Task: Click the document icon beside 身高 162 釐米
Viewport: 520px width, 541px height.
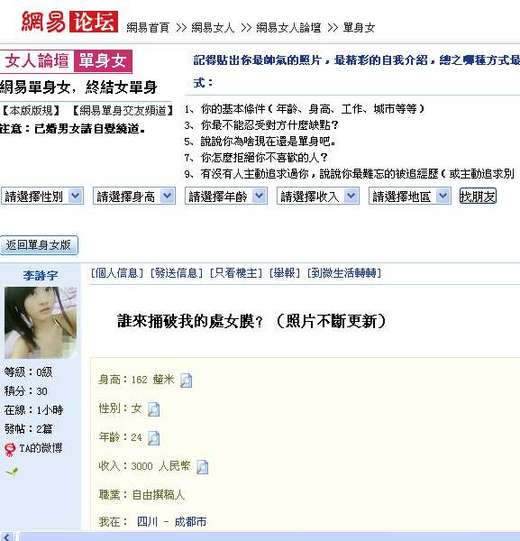Action: [186, 381]
